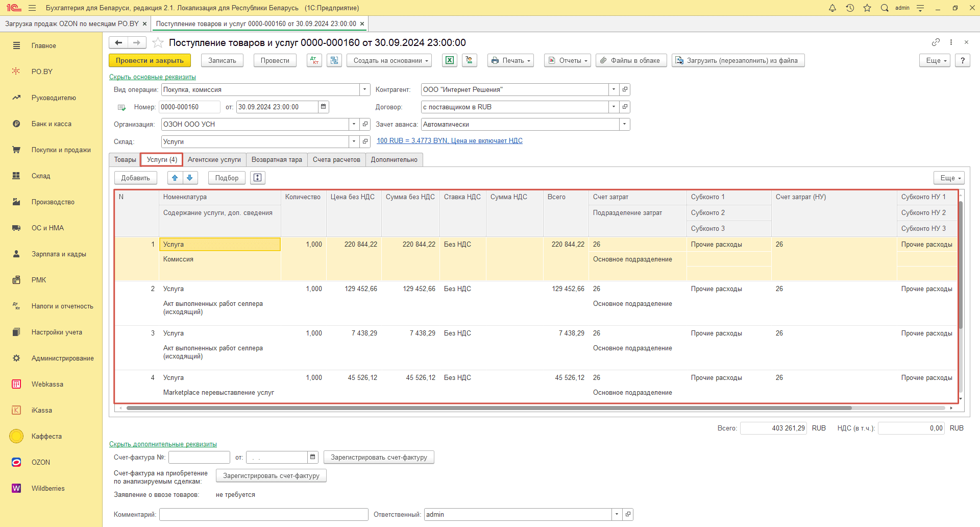Open Wildberries section in sidebar
This screenshot has height=527, width=980.
click(48, 488)
